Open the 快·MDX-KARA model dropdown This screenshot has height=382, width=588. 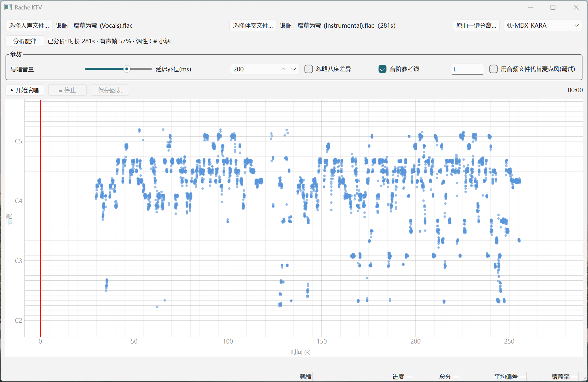pos(543,25)
